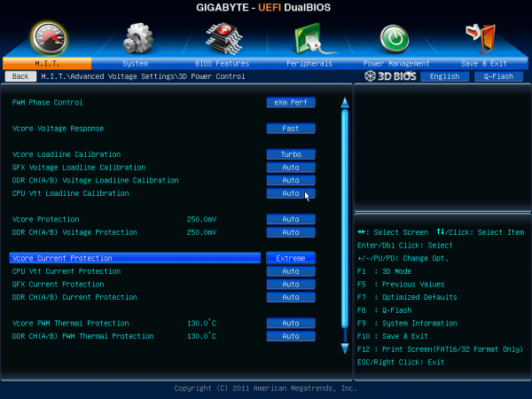Open Vcore PWM Thermal Protection Auto option

(291, 324)
